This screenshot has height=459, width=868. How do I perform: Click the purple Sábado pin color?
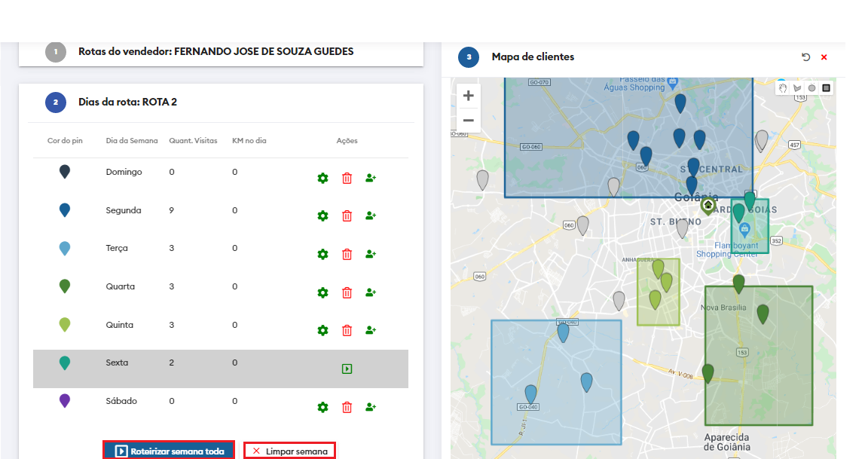[65, 401]
